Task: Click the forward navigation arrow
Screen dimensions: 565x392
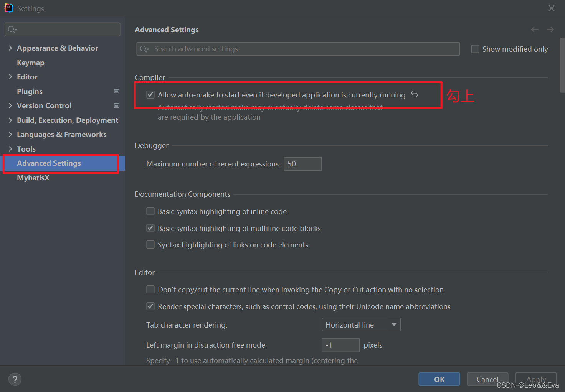Action: [x=550, y=30]
